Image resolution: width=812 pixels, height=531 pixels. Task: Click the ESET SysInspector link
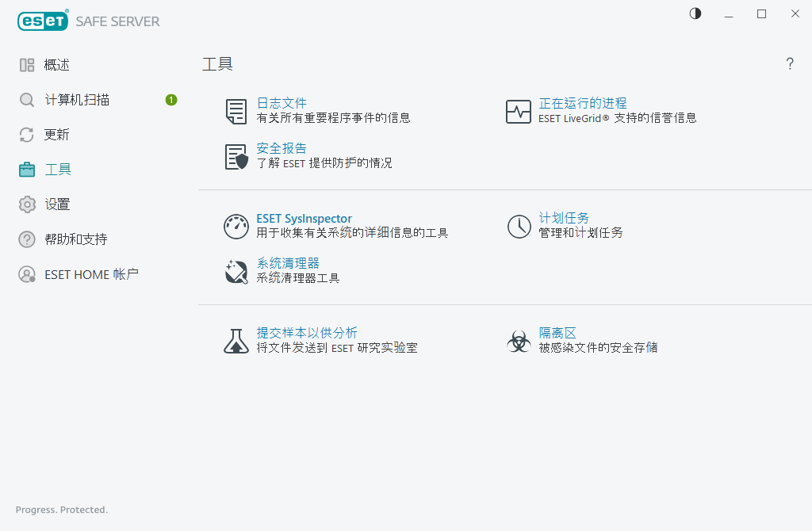coord(304,219)
